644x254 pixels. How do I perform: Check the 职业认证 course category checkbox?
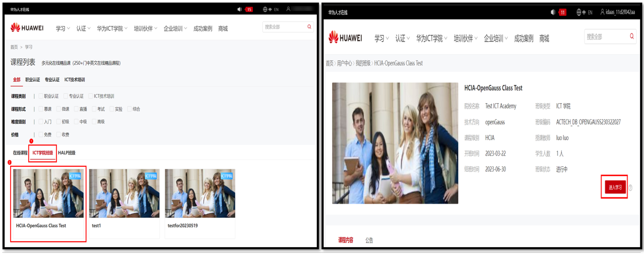pos(41,96)
